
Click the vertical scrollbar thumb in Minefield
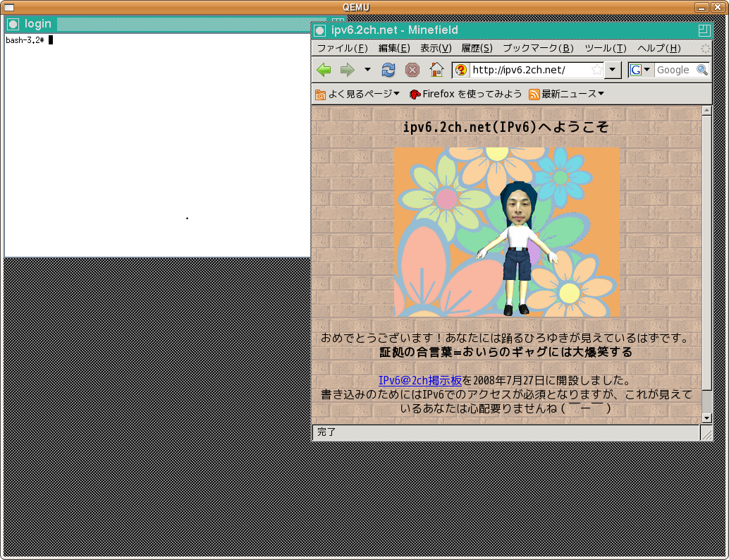pyautogui.click(x=706, y=252)
